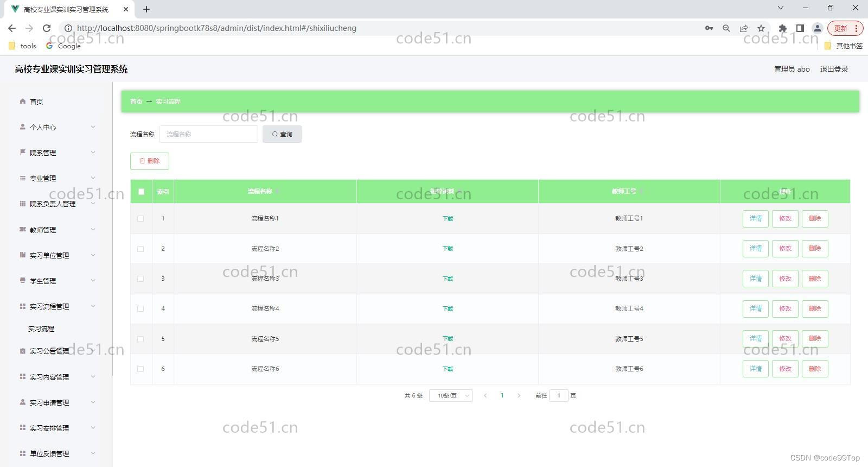This screenshot has height=467, width=868.
Task: Open the browser profile avatar icon
Action: [x=817, y=28]
